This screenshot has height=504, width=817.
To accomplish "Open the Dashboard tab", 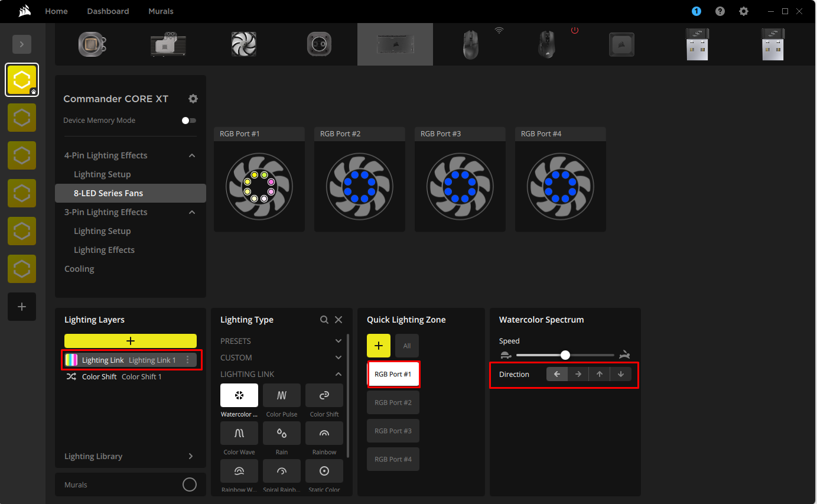I will (107, 11).
